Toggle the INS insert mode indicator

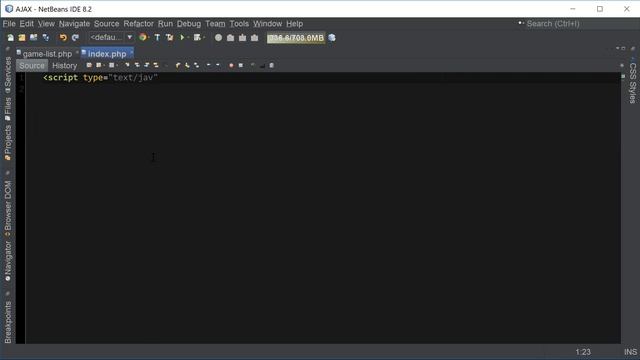coord(630,352)
